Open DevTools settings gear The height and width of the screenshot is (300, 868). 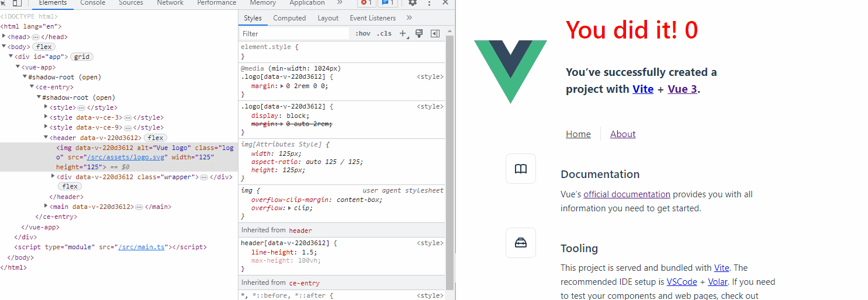413,2
